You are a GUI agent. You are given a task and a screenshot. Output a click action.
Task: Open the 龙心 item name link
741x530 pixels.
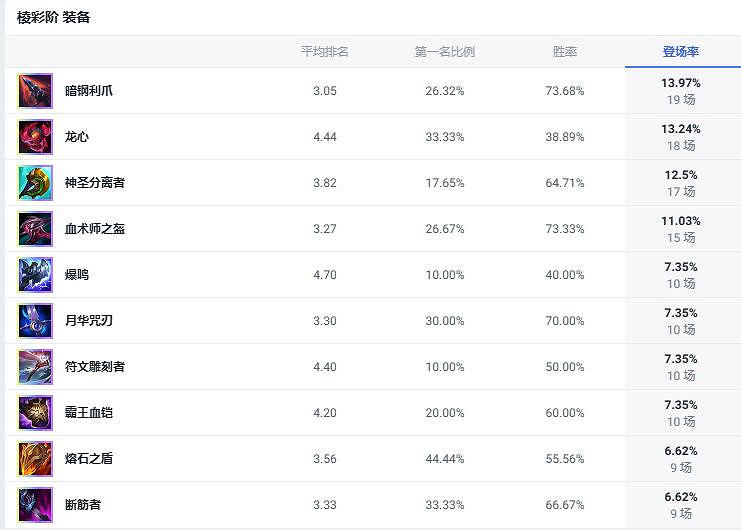coord(77,137)
